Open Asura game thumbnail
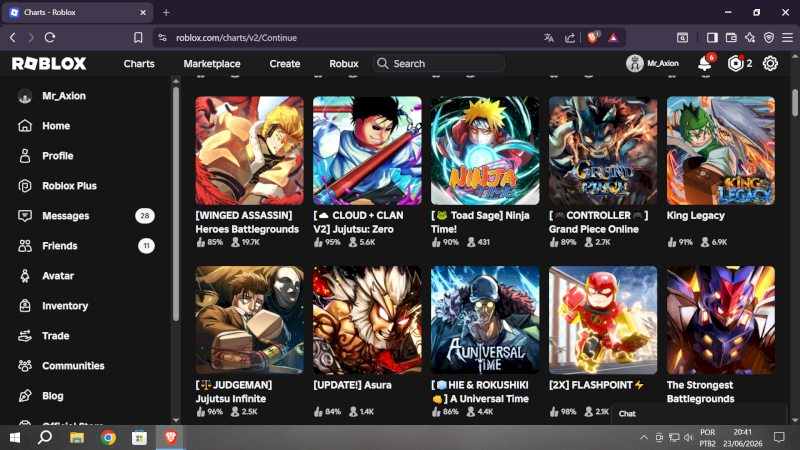This screenshot has width=800, height=450. tap(367, 320)
